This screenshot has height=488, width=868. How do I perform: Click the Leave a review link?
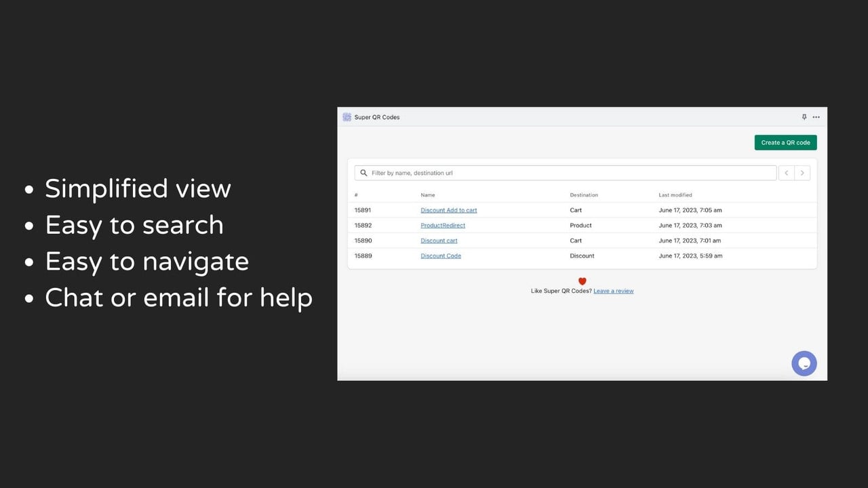pos(613,291)
